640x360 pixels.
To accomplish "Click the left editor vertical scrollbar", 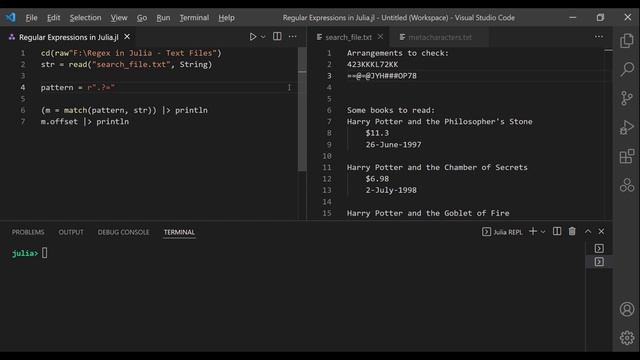I will [x=302, y=109].
